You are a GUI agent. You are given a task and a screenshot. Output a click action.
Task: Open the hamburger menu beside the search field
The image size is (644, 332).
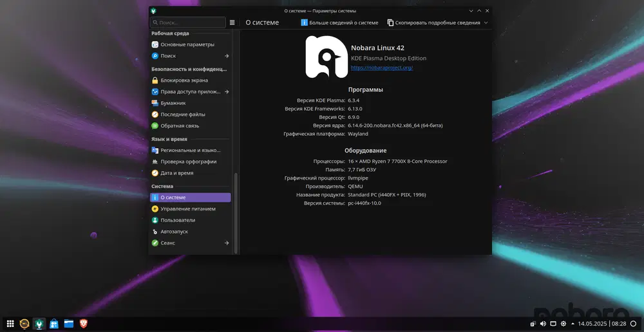[232, 23]
